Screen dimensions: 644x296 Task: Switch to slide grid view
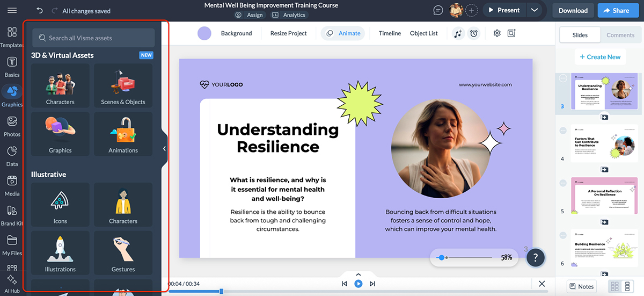615,286
